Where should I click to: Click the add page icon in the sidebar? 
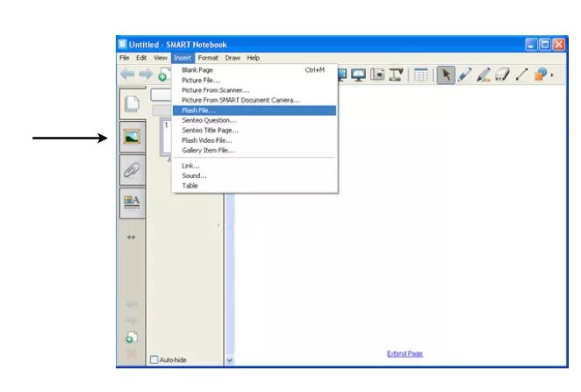coord(131,338)
